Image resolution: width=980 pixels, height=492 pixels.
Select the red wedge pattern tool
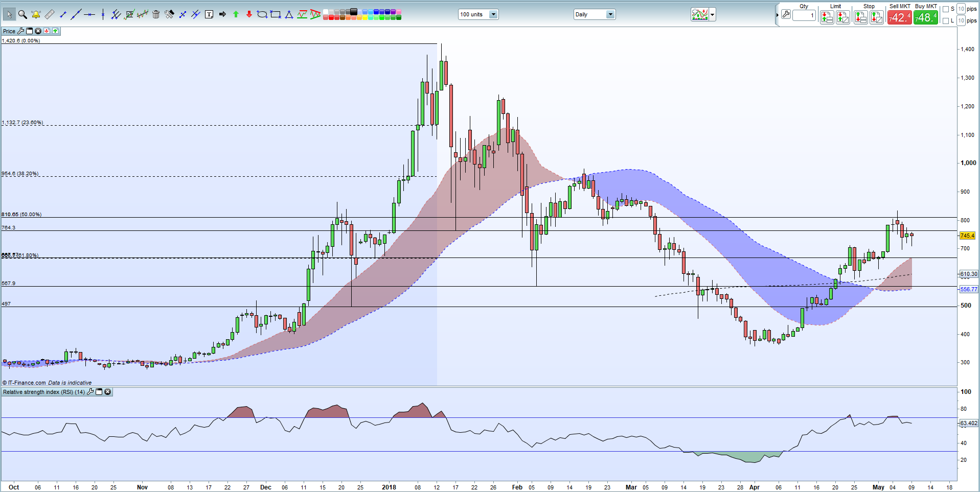click(315, 14)
